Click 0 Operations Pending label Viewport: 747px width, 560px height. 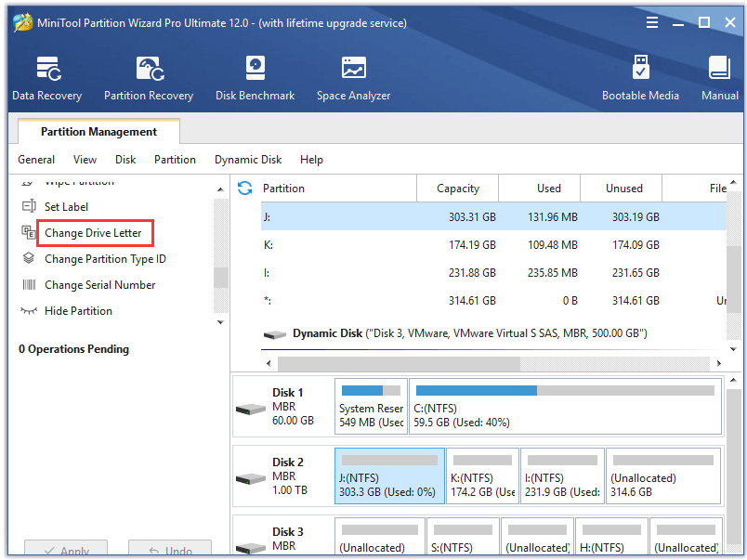[73, 349]
